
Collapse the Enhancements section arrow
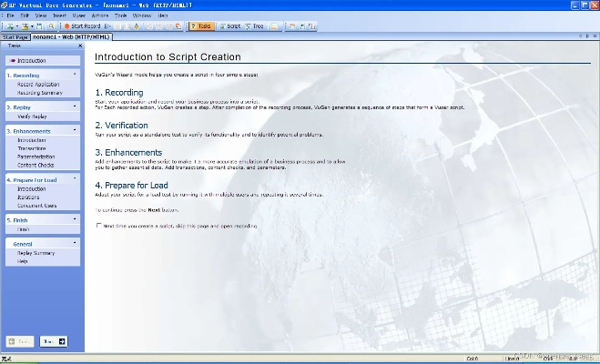point(75,131)
